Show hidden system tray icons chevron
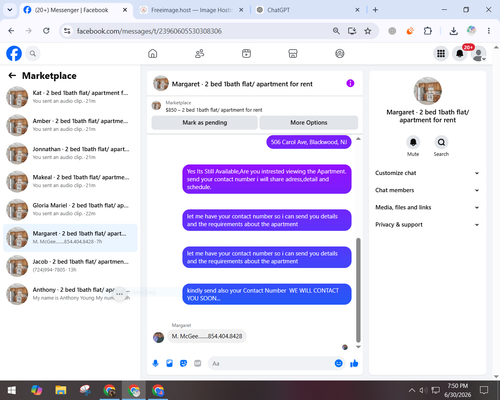 point(412,390)
